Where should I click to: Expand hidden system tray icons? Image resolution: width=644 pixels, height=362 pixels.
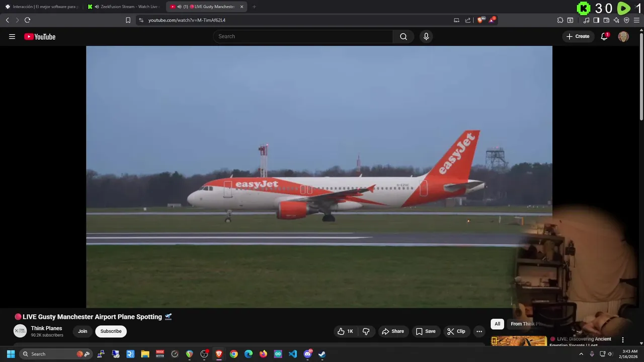pyautogui.click(x=581, y=354)
